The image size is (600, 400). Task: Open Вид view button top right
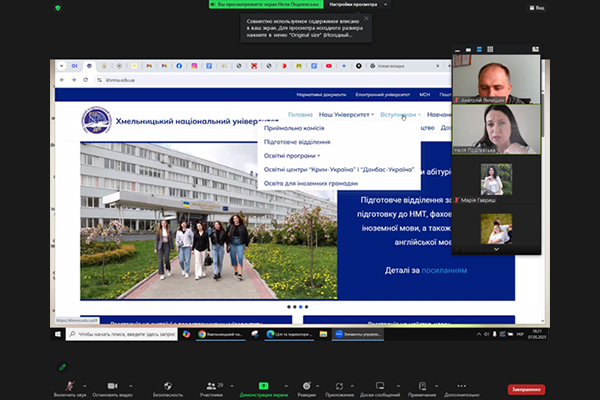537,8
